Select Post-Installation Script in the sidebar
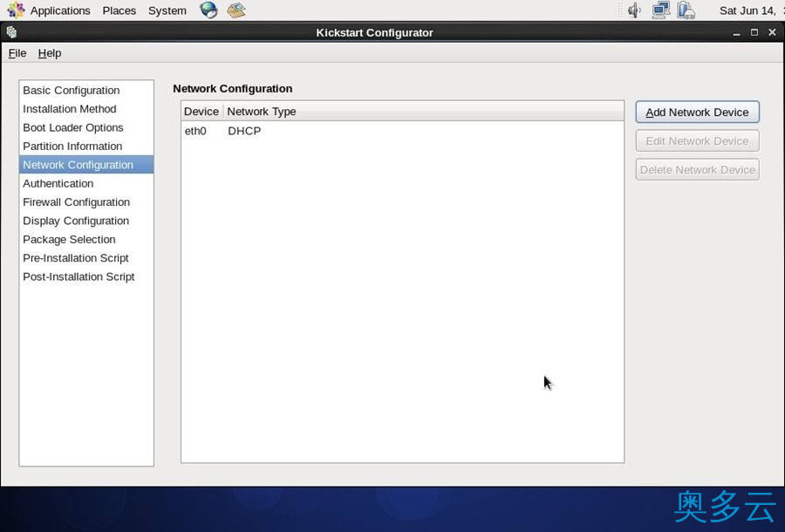The height and width of the screenshot is (532, 785). tap(86, 276)
